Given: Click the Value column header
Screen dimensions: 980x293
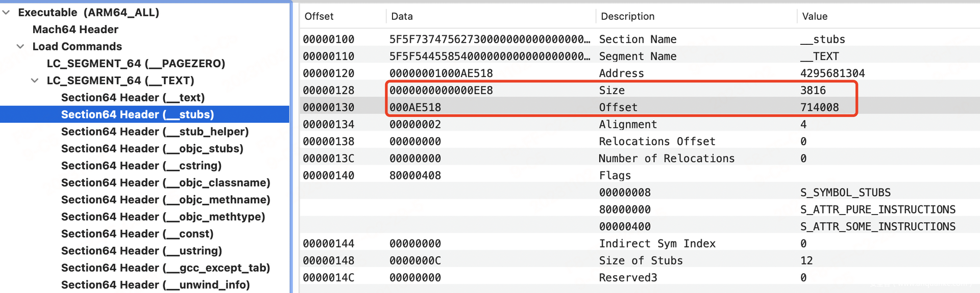Looking at the screenshot, I should tap(815, 16).
